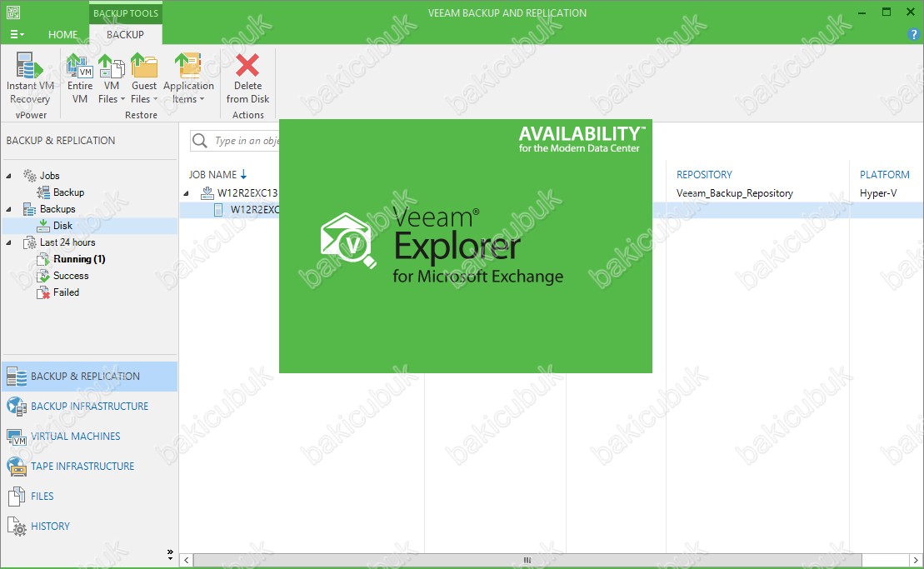Open Failed sessions list
The image size is (924, 569).
[x=66, y=292]
